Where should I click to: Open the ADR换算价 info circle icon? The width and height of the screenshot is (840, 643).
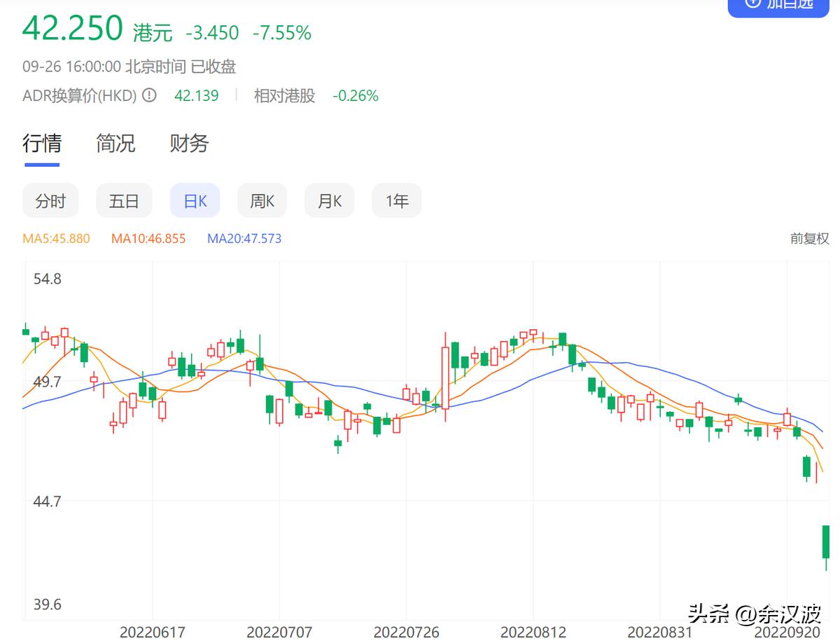[x=148, y=95]
